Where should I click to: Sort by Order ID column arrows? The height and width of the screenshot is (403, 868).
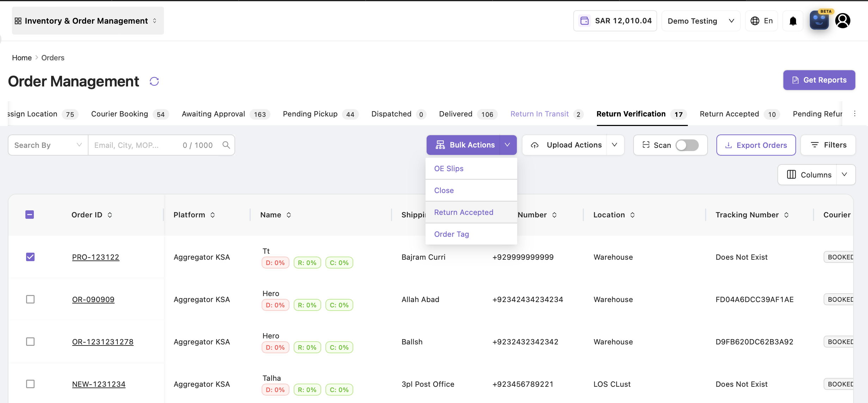110,215
